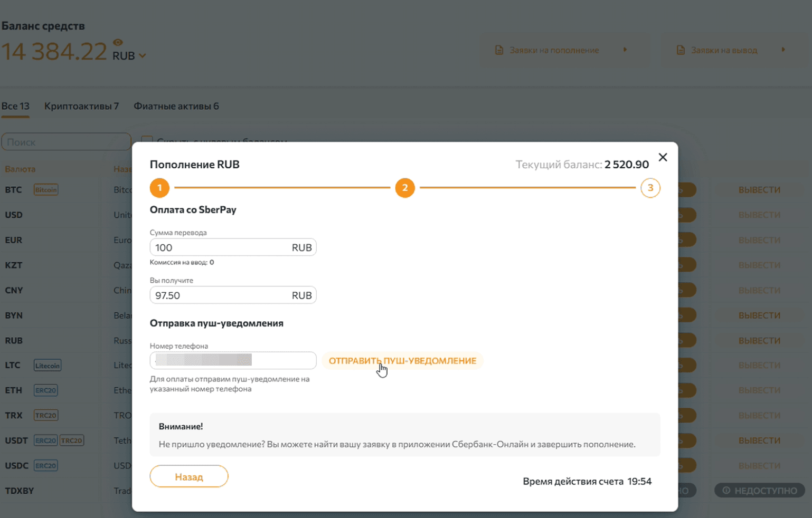Click the document icon in Заявки на пополнение
Image resolution: width=812 pixels, height=518 pixels.
click(499, 50)
